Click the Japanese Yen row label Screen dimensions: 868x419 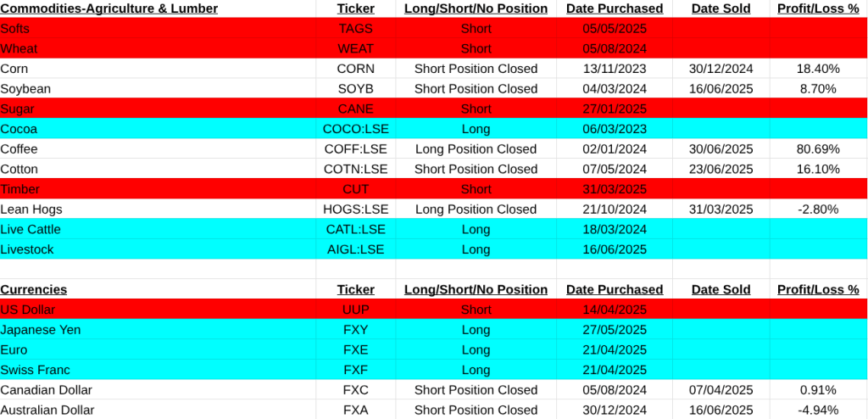[41, 330]
